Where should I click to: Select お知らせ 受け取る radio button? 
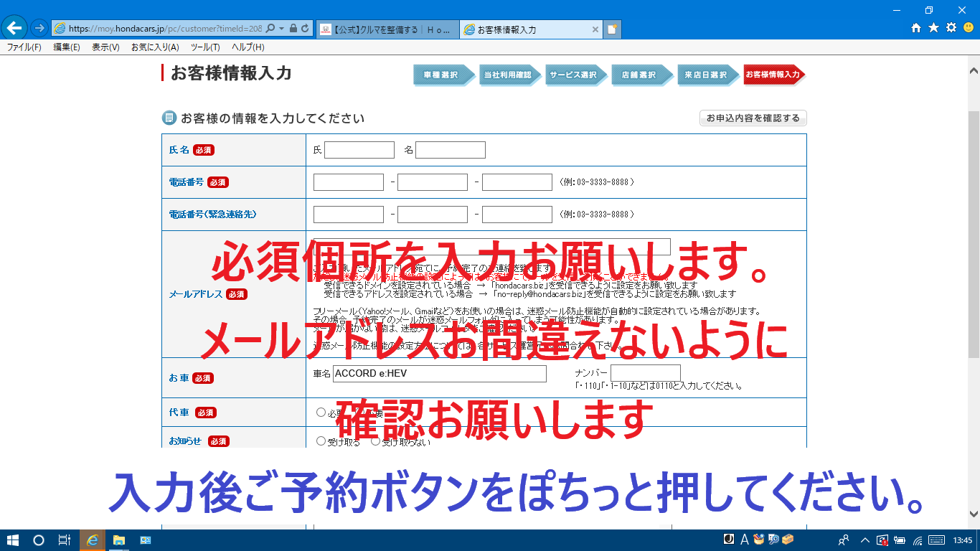point(321,441)
